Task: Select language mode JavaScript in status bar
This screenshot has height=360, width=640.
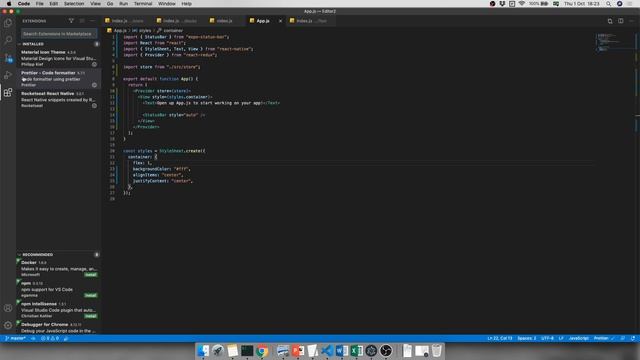Action: [x=579, y=338]
